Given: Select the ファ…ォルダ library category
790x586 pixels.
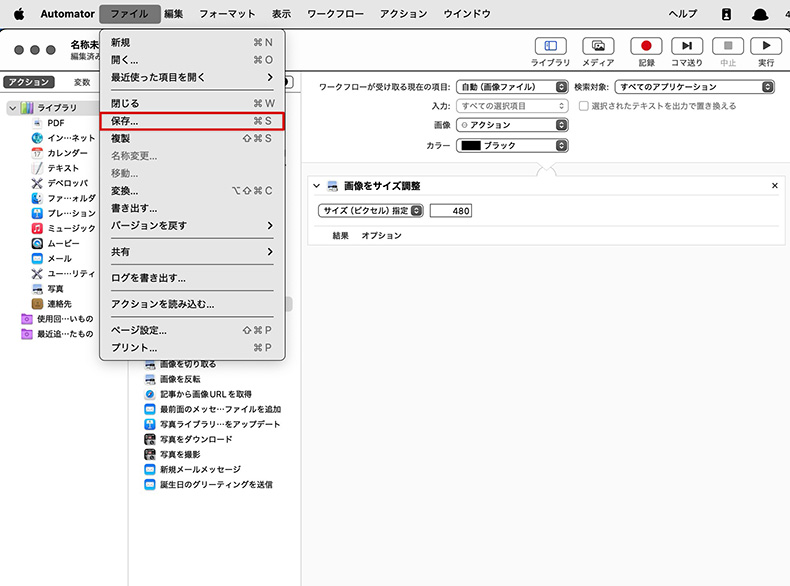Looking at the screenshot, I should [63, 199].
